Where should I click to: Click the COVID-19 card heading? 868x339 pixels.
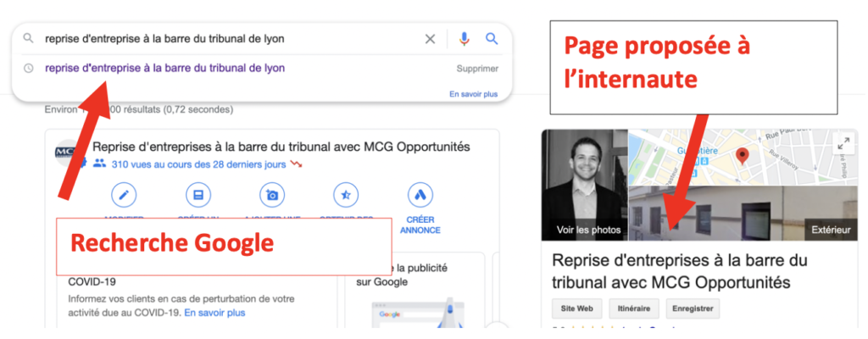point(92,281)
